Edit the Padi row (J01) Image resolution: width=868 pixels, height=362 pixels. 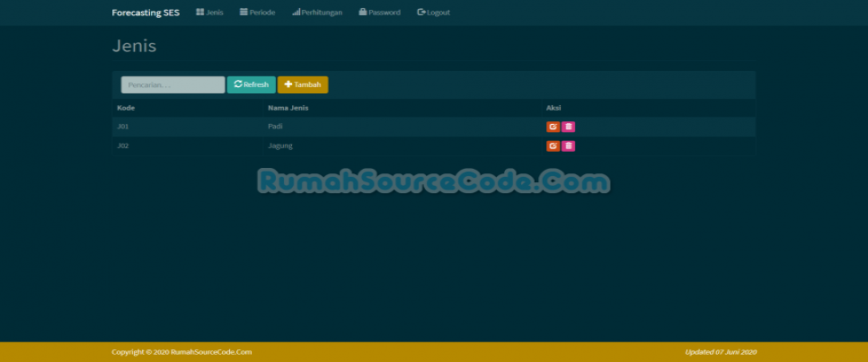coord(553,128)
